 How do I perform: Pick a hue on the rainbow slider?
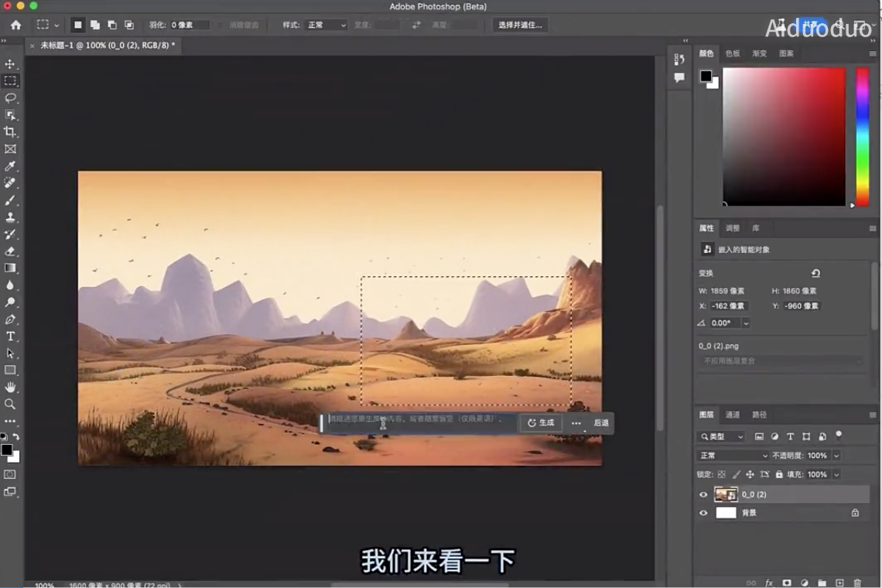(863, 137)
